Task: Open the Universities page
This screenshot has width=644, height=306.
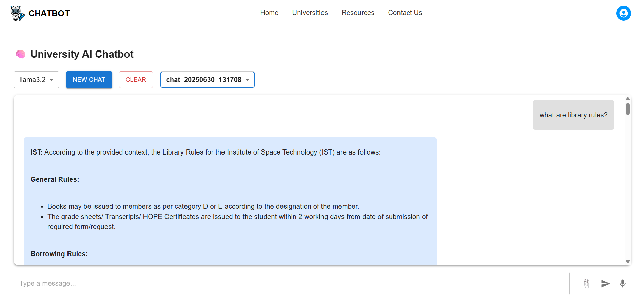Action: 310,13
